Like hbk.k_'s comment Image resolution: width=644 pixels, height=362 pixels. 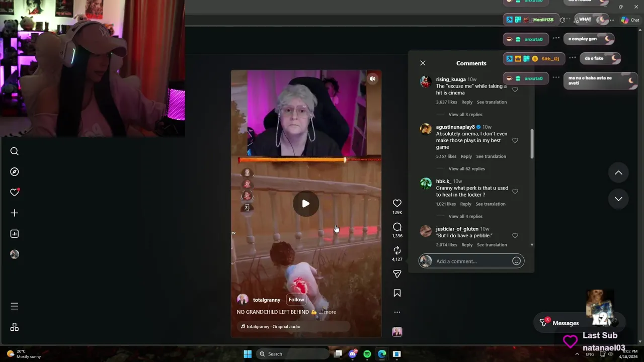515,192
